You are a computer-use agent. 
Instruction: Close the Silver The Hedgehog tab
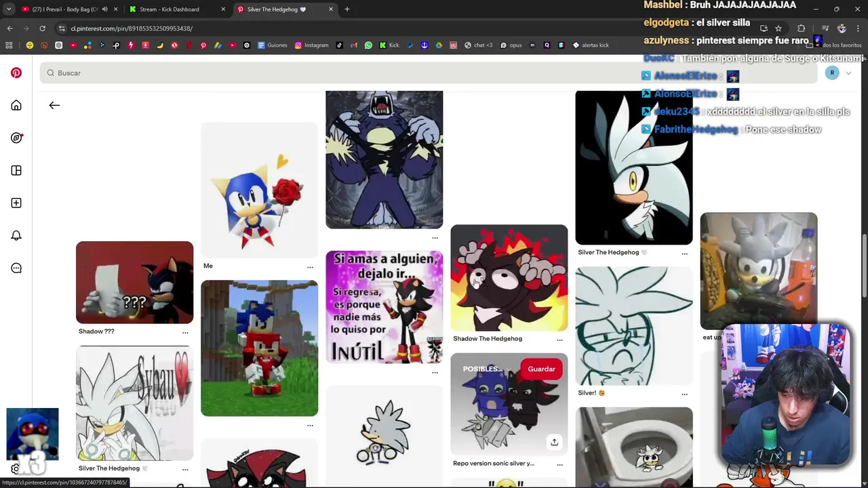tap(331, 9)
